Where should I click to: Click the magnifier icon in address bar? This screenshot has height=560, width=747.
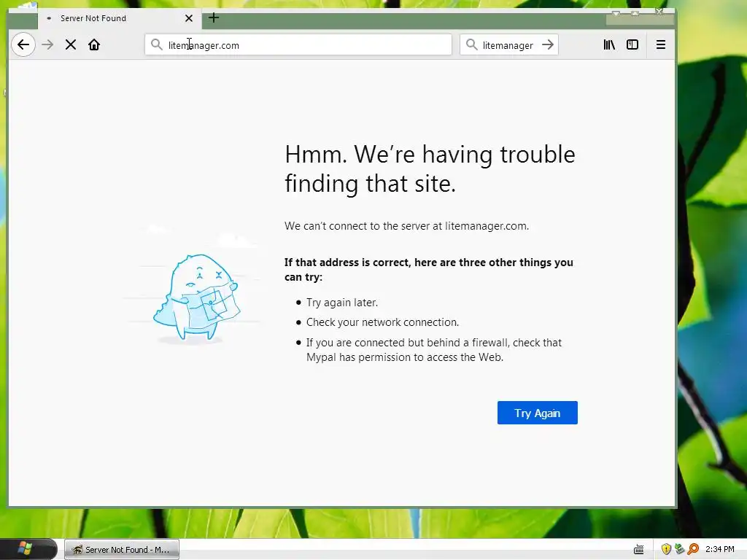pos(156,44)
